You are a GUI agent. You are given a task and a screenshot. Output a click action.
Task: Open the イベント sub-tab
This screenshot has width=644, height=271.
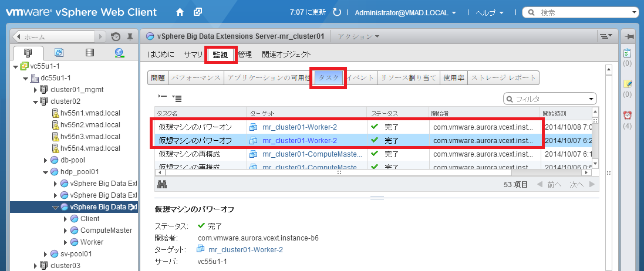pyautogui.click(x=360, y=77)
